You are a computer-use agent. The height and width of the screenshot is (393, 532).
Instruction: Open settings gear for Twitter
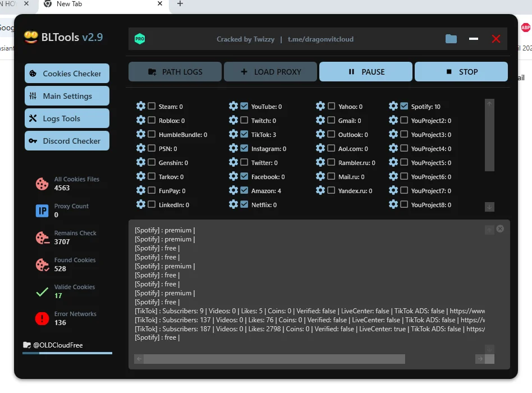pyautogui.click(x=233, y=162)
